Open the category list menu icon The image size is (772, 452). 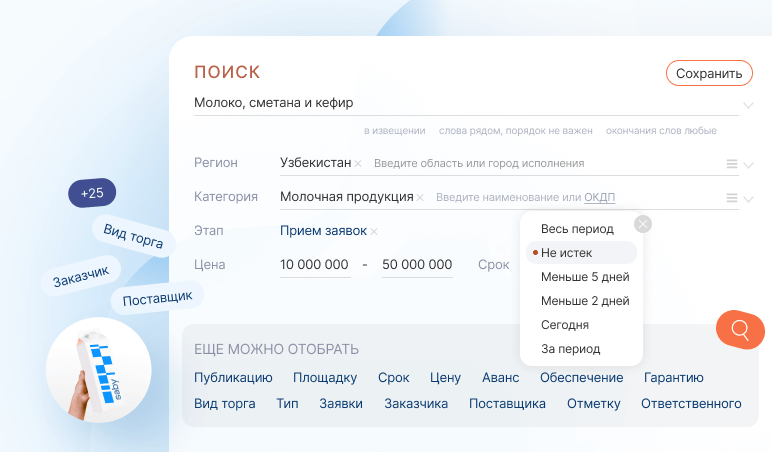[x=732, y=198]
